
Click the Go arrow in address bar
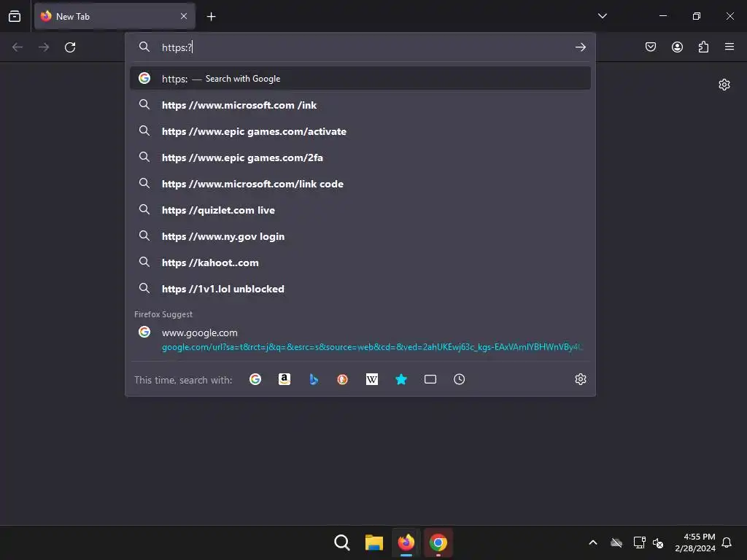[580, 47]
